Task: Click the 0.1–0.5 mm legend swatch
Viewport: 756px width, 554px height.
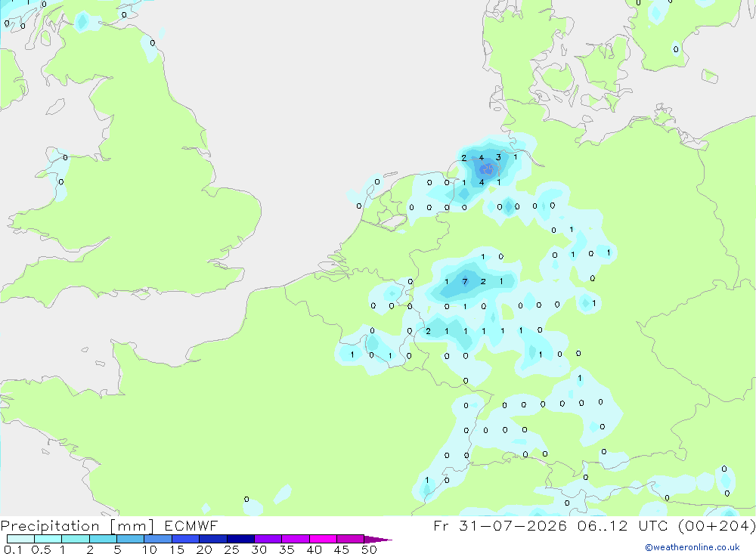Action: pyautogui.click(x=20, y=539)
